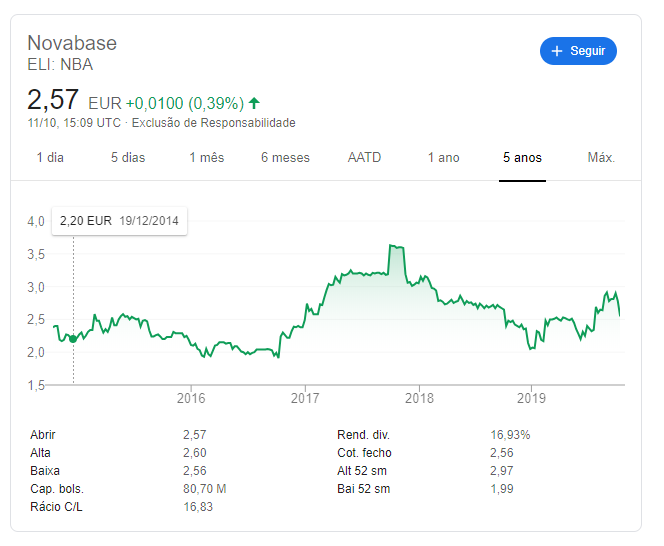The width and height of the screenshot is (664, 546).
Task: Select the 1 dia range tab
Action: [x=50, y=158]
